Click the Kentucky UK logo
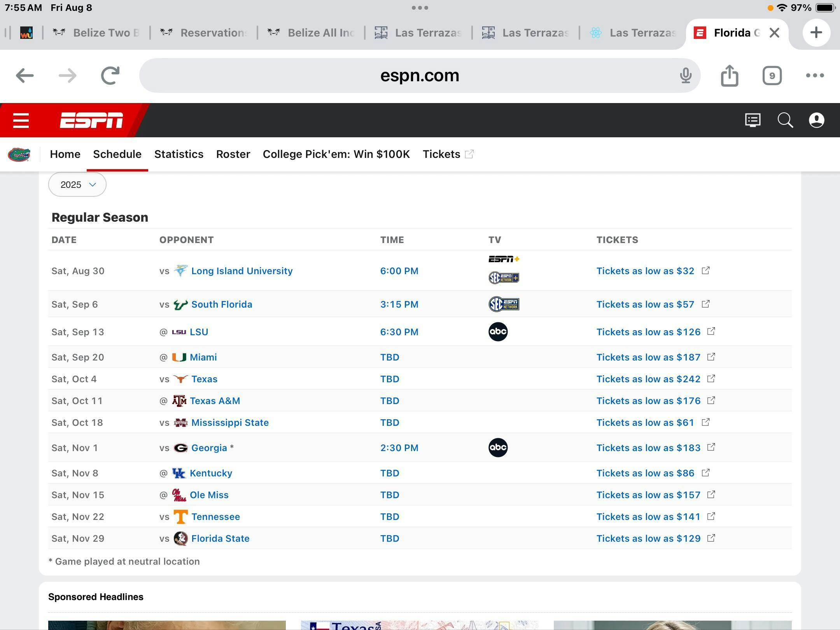 coord(179,473)
